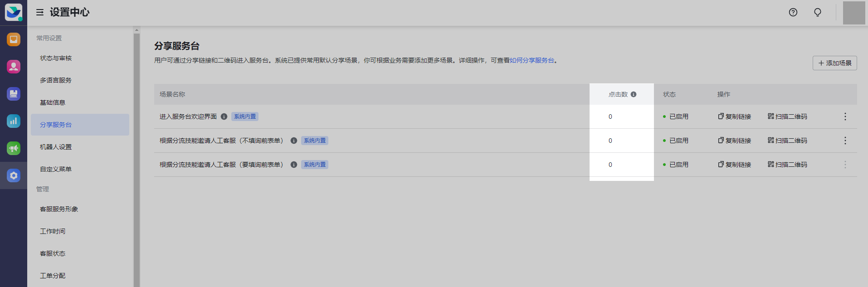
Task: Open the 如何分享服务台 help link
Action: [532, 60]
